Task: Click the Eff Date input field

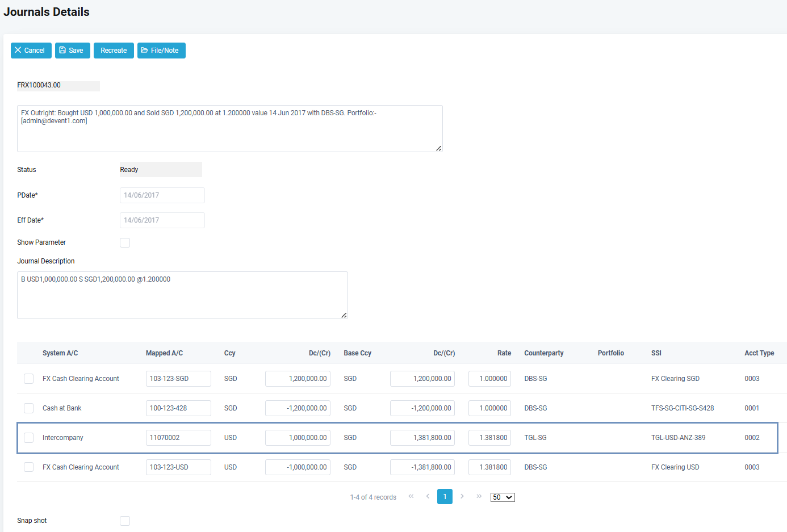Action: coord(162,220)
